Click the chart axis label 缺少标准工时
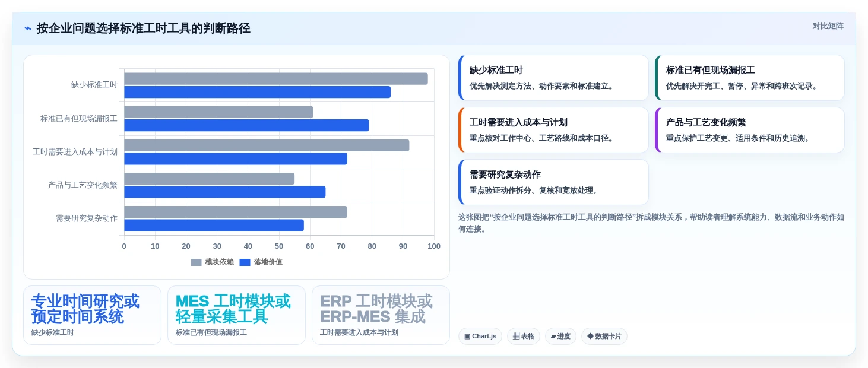868x368 pixels. point(94,85)
